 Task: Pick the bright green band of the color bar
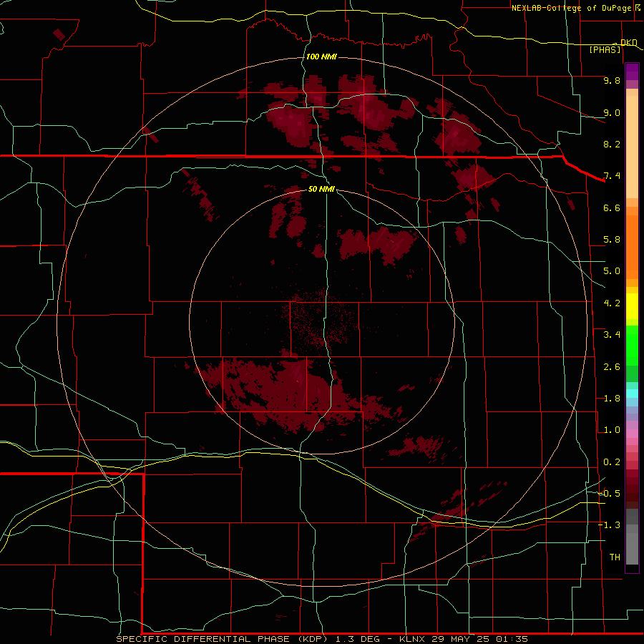click(x=632, y=346)
